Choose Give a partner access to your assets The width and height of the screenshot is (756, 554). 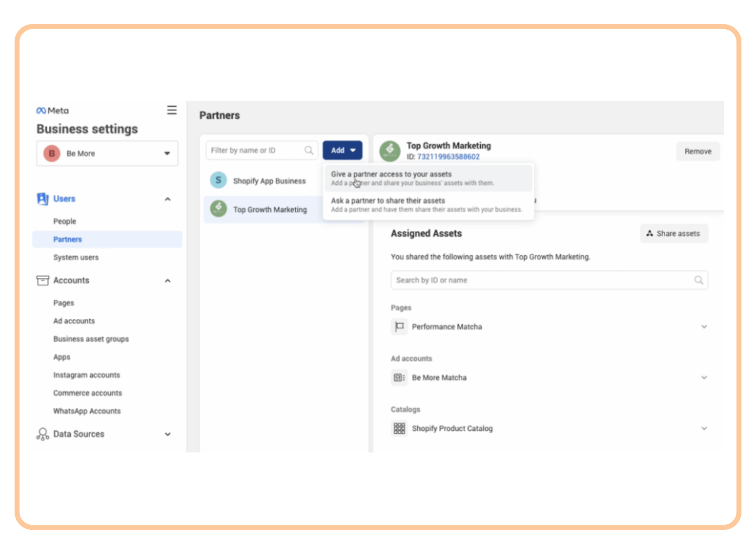(428, 178)
